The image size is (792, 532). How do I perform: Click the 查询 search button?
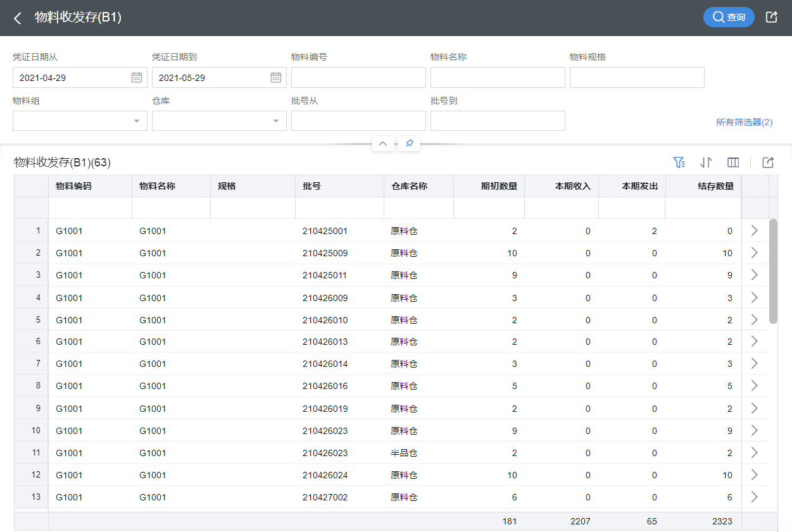coord(729,17)
